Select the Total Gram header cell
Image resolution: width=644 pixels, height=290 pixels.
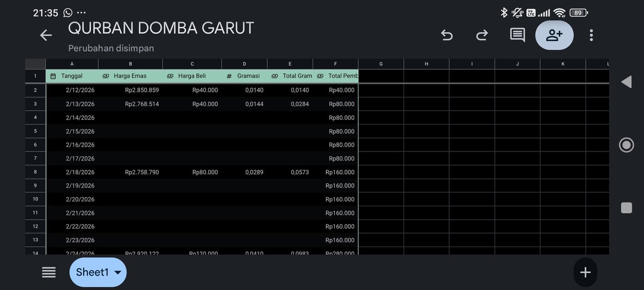290,76
